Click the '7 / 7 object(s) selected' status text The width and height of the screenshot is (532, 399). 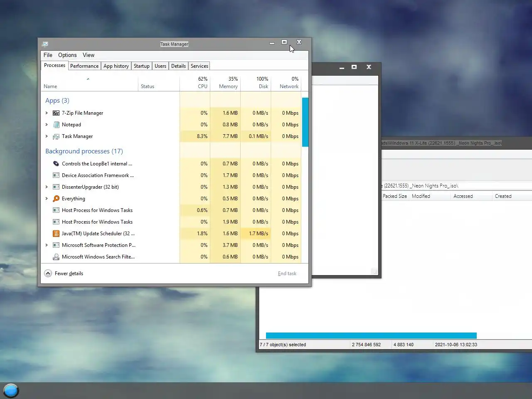pyautogui.click(x=283, y=345)
